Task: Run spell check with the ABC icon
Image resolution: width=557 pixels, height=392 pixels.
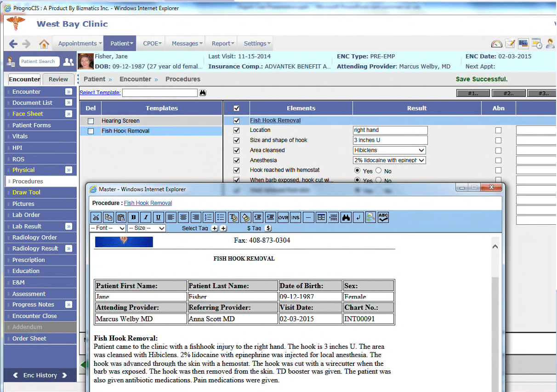Action: [x=383, y=217]
